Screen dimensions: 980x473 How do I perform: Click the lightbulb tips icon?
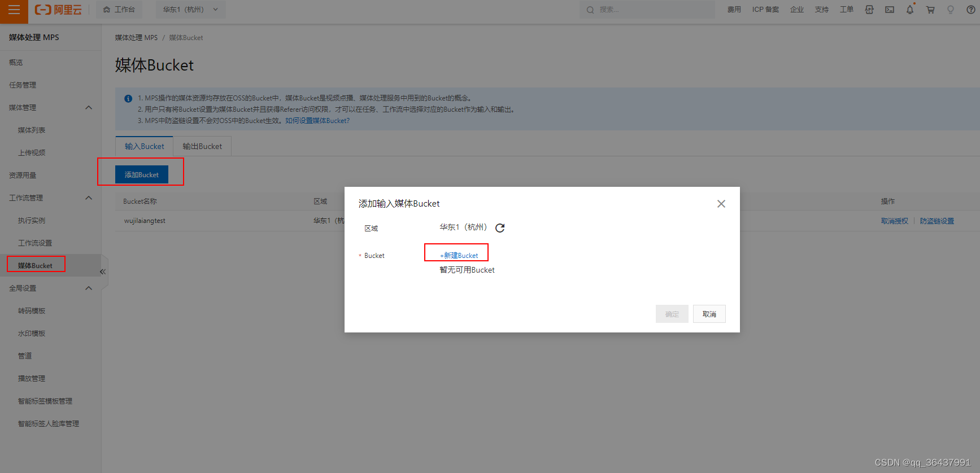click(x=951, y=10)
